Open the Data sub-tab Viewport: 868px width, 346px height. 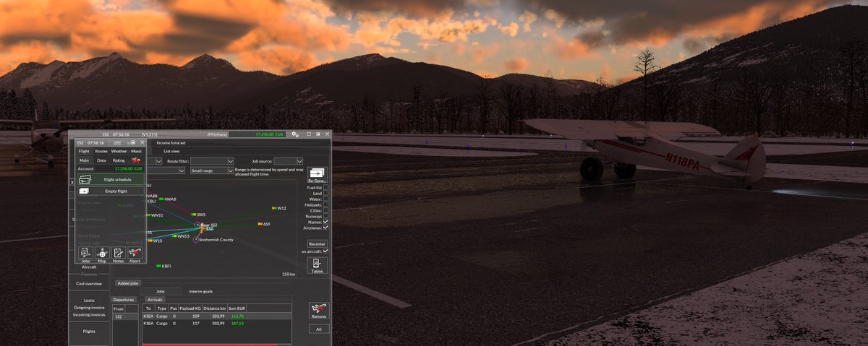[101, 160]
